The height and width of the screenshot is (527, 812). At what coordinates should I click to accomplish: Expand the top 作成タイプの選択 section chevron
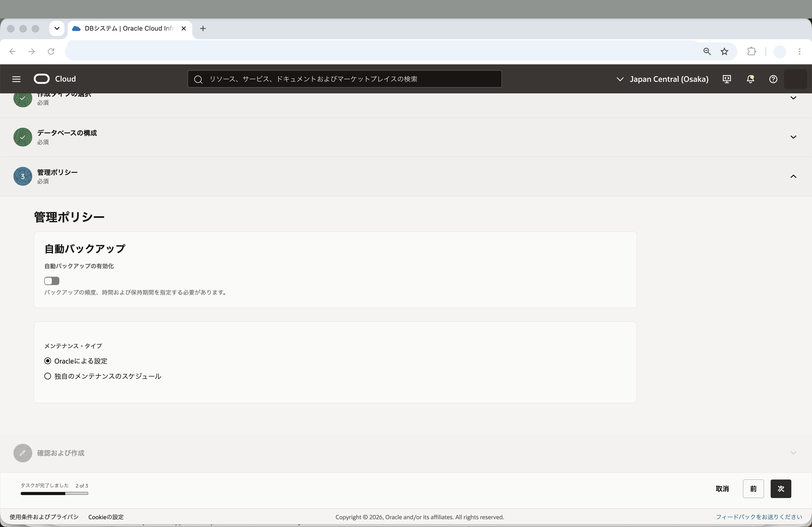point(793,98)
